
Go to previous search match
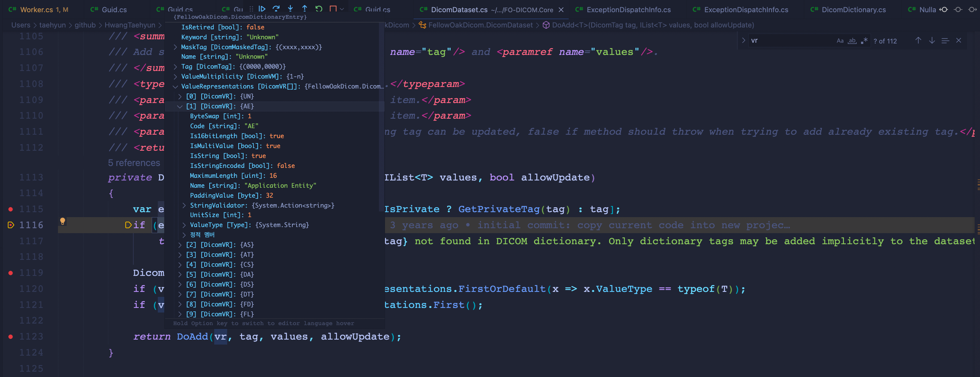tap(918, 40)
